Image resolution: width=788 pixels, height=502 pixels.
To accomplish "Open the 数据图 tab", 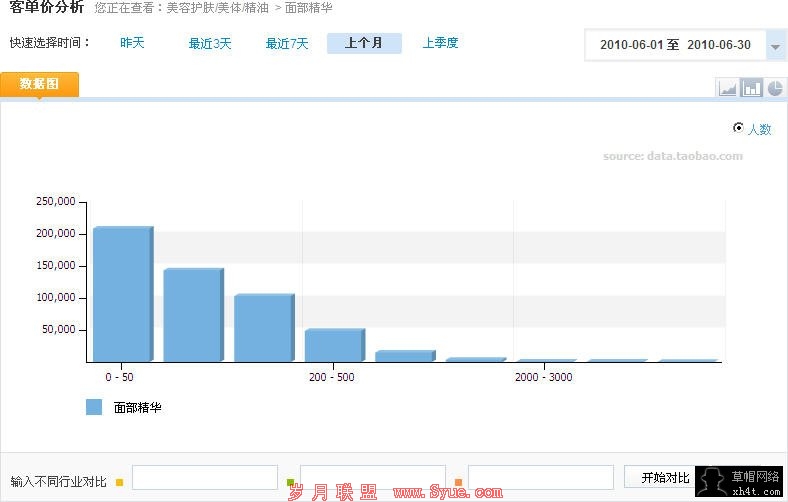I will coord(39,84).
